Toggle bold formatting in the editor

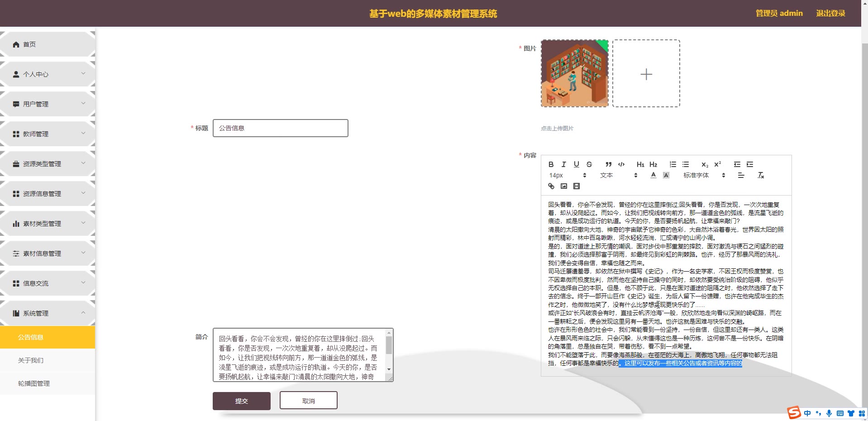point(551,164)
